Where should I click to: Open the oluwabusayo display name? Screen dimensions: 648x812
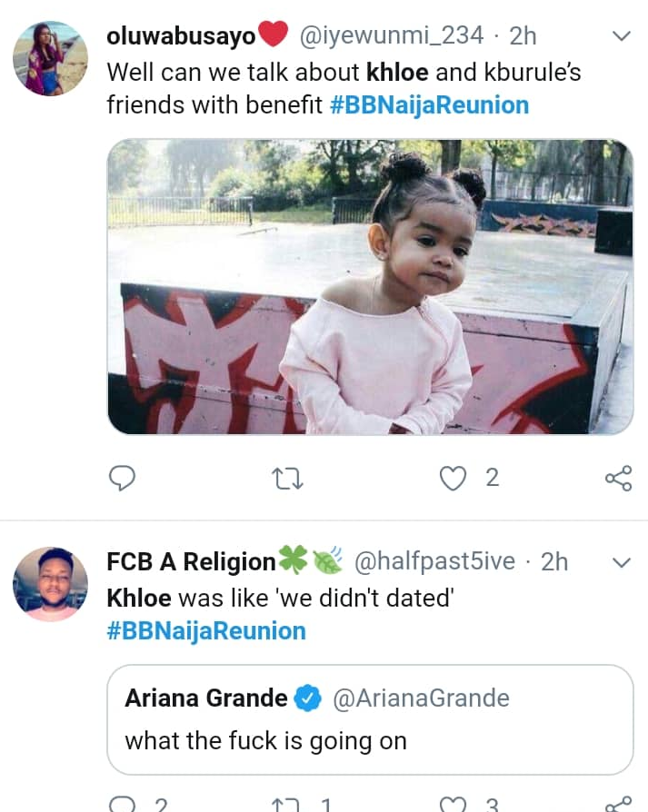(181, 36)
